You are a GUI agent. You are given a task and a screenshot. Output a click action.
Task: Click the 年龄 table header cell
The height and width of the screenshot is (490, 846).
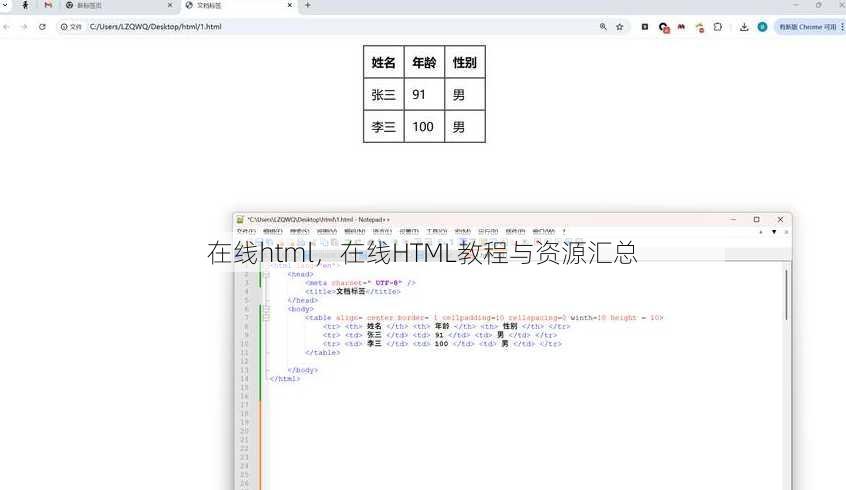pos(424,62)
